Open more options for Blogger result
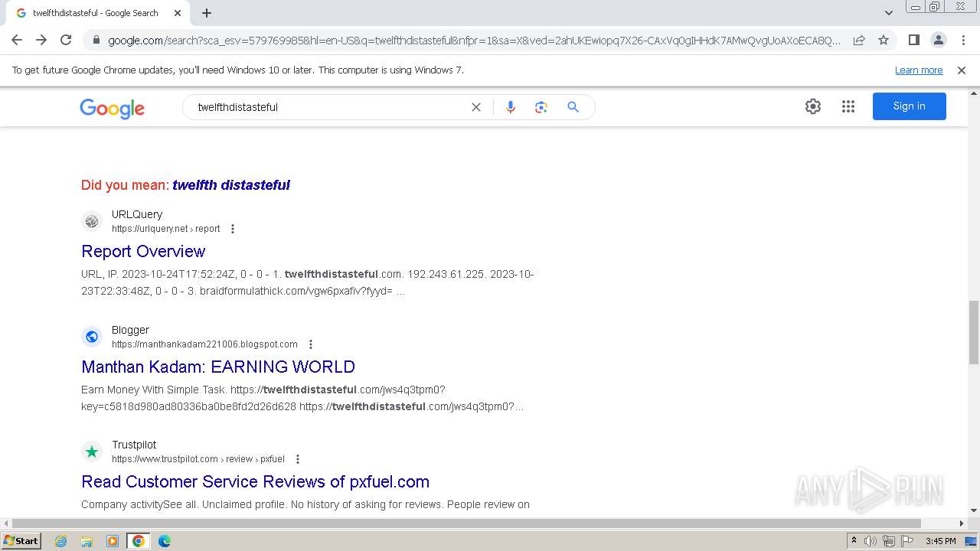The image size is (980, 551). 311,344
